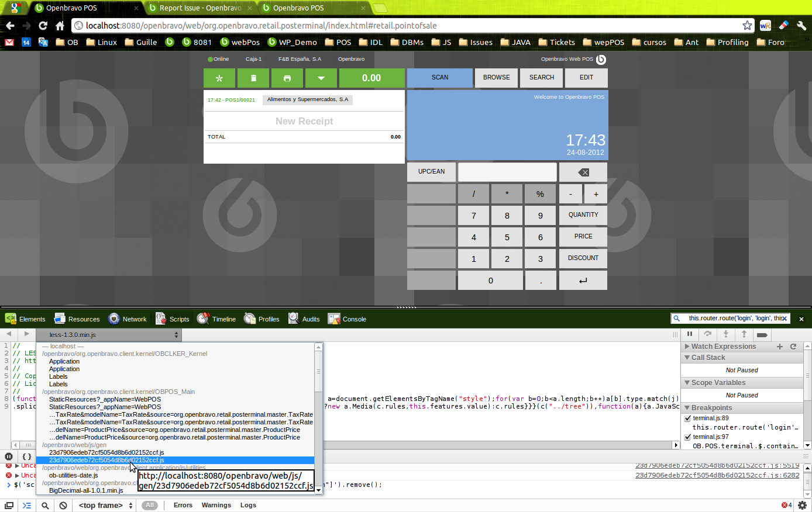Screen dimensions: 812x512
Task: Click the 0.00 total pay button
Action: coord(371,78)
